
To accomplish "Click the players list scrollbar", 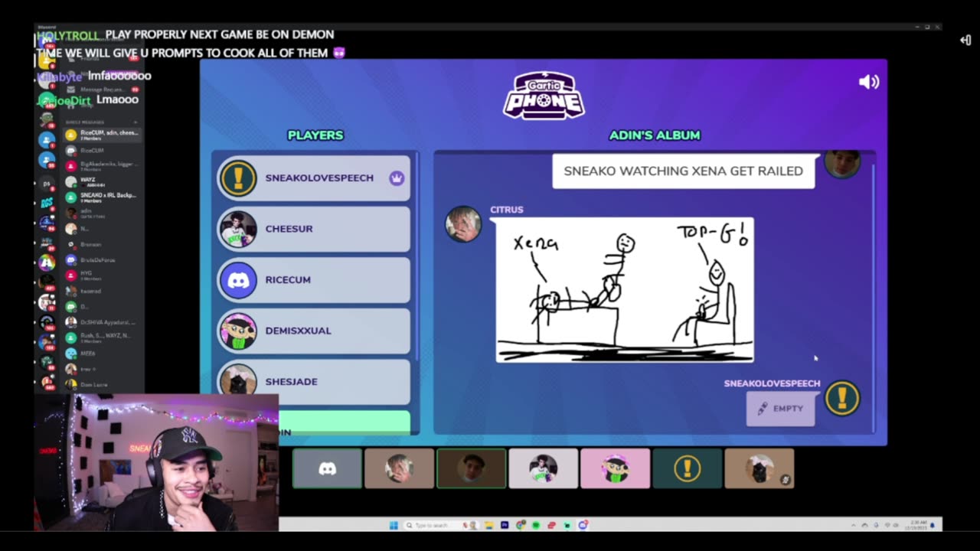I will 417,256.
